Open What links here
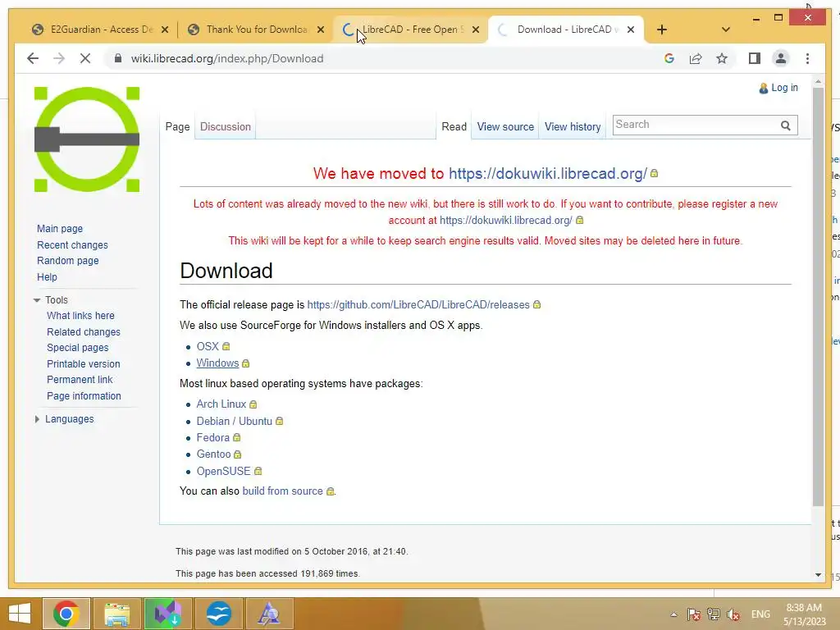Viewport: 840px width, 630px height. click(80, 316)
